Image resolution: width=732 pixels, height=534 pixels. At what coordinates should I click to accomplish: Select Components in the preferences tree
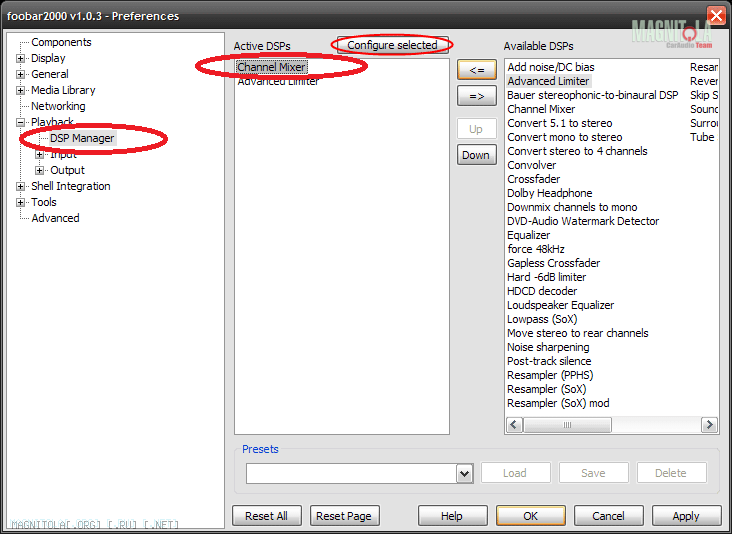tap(61, 42)
